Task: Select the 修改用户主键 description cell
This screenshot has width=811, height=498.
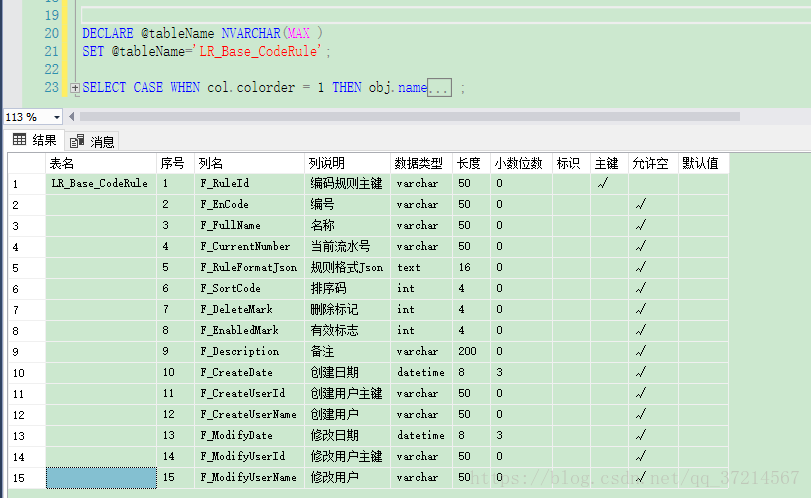Action: [x=348, y=457]
